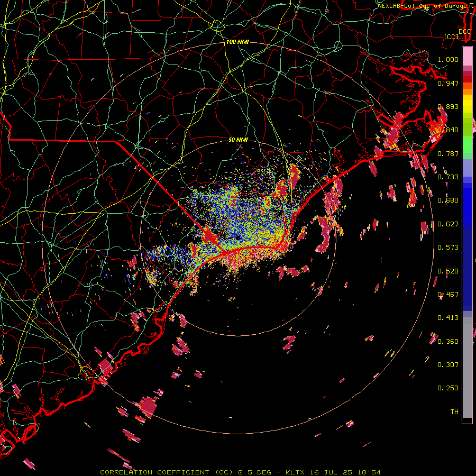Screen dimensions: 476x476
Task: Click the [CC] label above the color scale
Action: point(452,36)
